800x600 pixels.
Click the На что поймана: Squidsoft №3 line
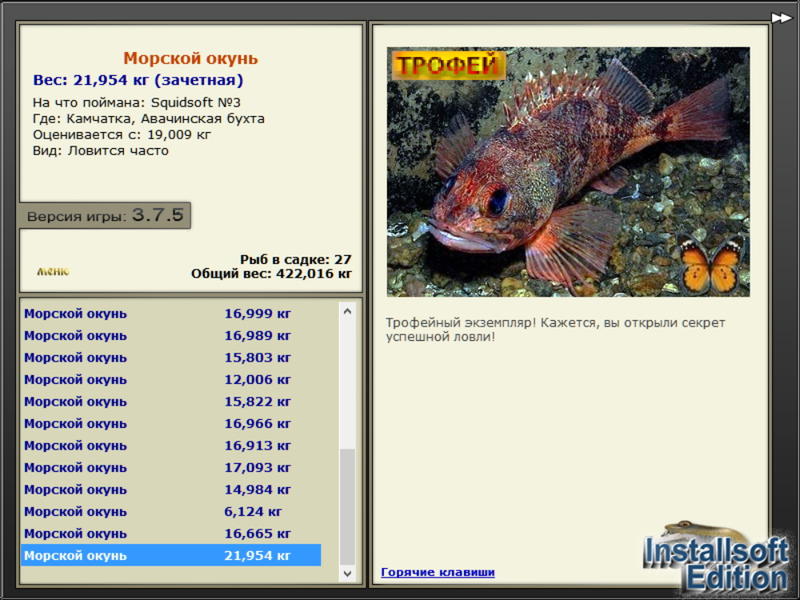pos(136,102)
